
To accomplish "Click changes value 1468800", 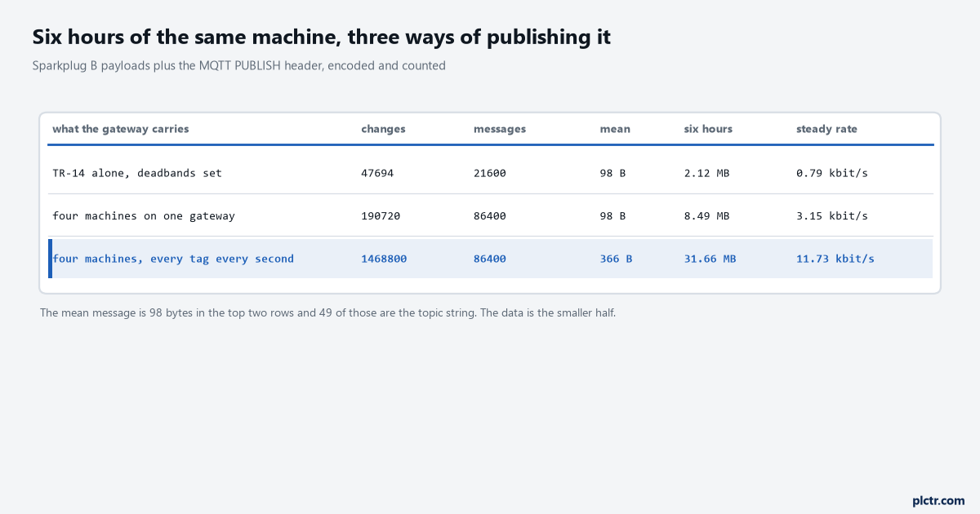I will 384,259.
